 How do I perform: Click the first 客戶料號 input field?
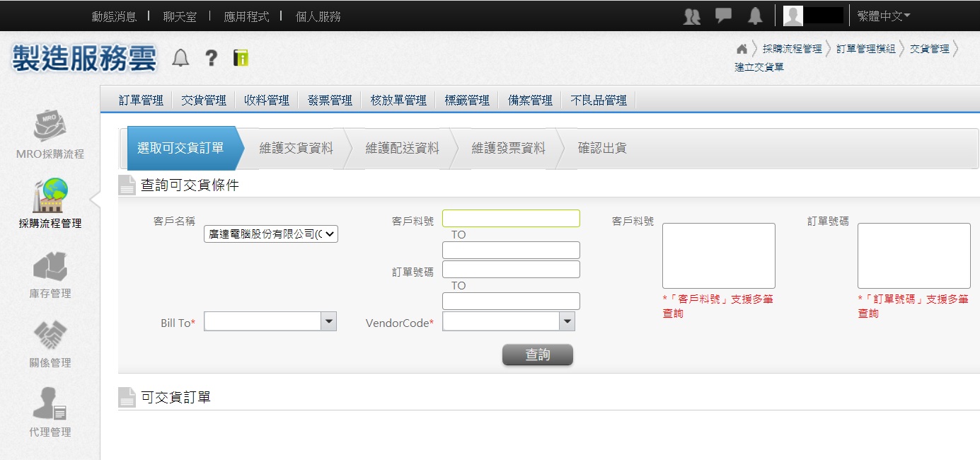pyautogui.click(x=511, y=218)
